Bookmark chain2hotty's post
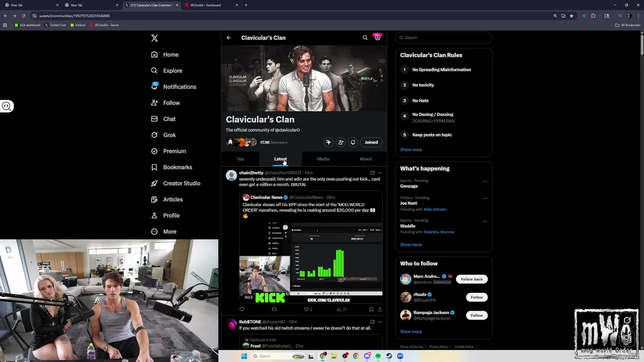 (371, 309)
